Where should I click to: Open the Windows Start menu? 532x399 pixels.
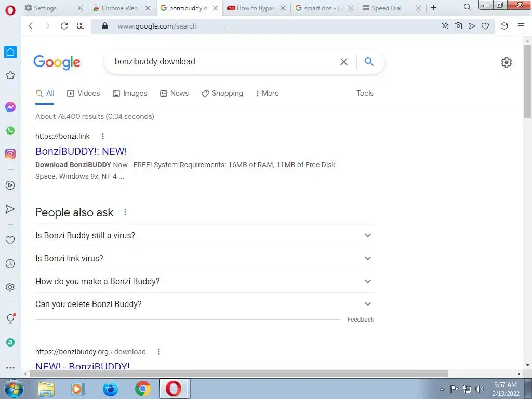[14, 389]
